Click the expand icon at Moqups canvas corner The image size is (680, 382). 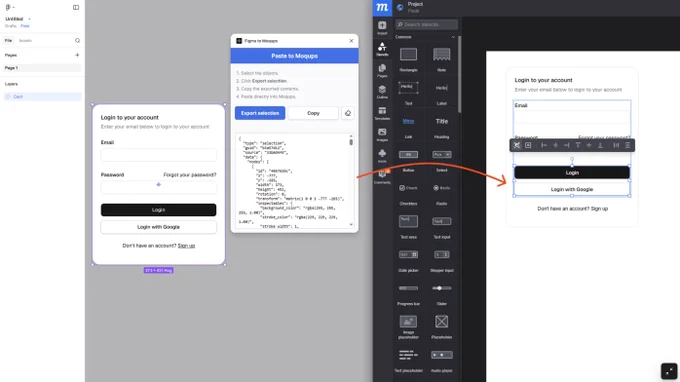(669, 371)
